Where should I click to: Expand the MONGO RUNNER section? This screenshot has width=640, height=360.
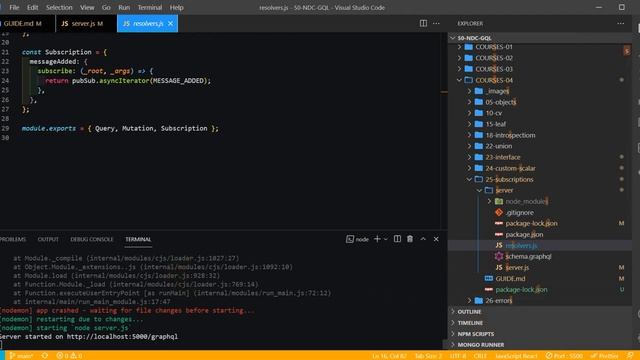coord(480,345)
